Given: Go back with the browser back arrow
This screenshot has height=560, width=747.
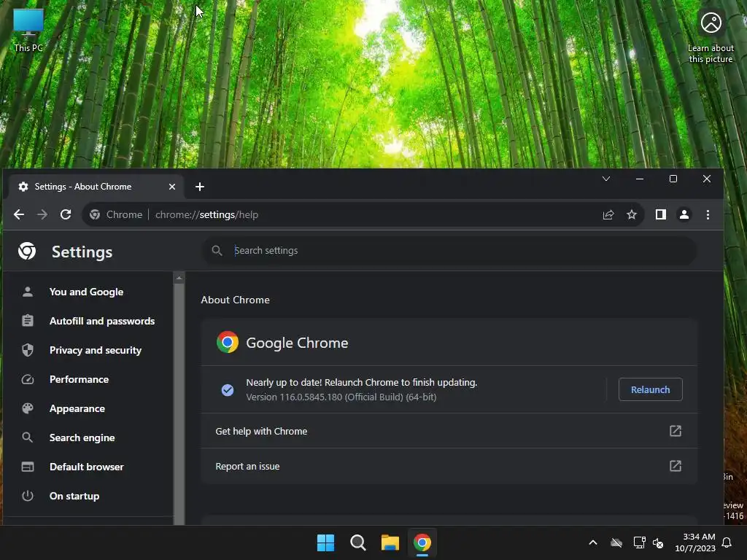Looking at the screenshot, I should click(x=19, y=215).
